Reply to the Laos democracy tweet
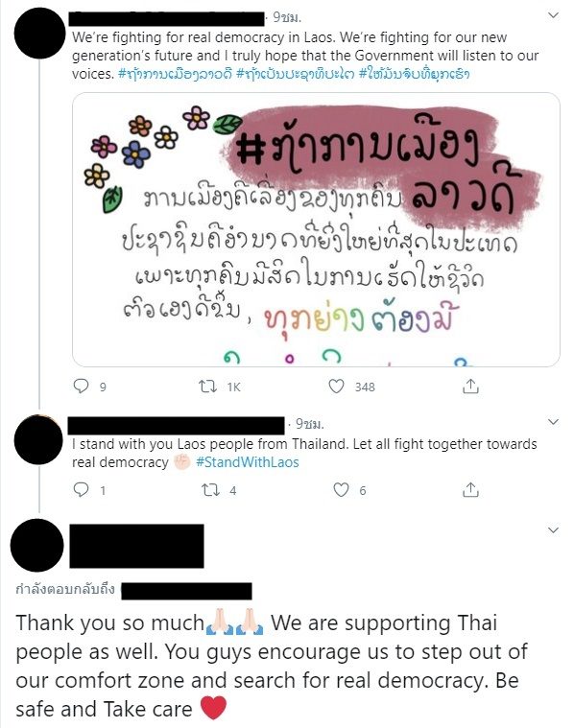Viewport: 574px width, 728px height. (82, 387)
